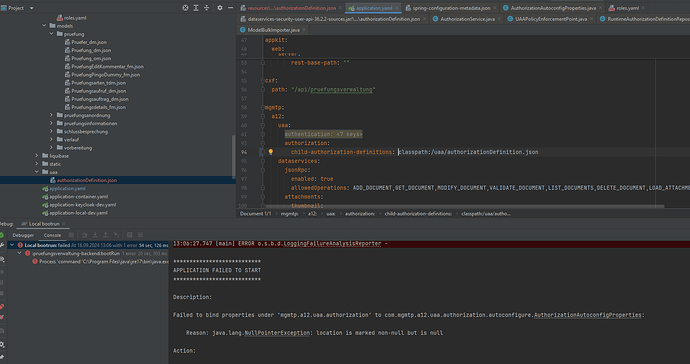Open Project panel gear options
Screen dimensions: 690x364
point(220,8)
